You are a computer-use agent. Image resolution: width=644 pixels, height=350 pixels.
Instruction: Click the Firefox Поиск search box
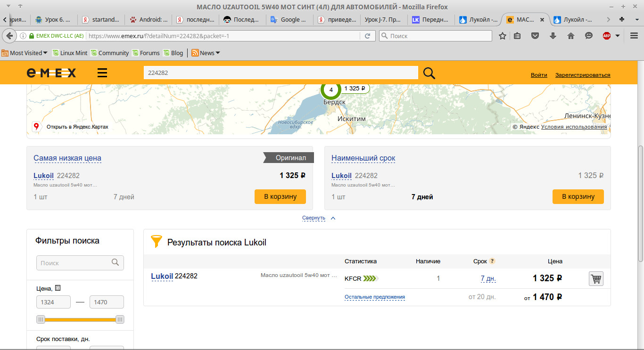[435, 36]
